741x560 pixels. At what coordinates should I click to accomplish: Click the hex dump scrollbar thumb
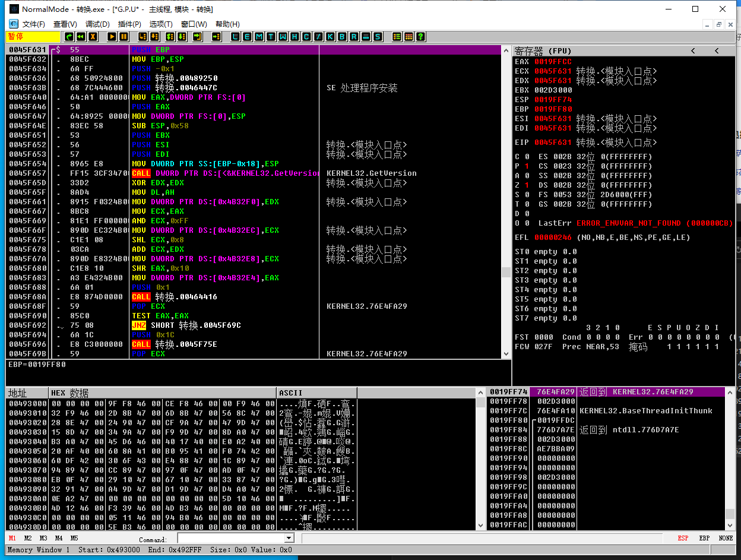pos(480,403)
